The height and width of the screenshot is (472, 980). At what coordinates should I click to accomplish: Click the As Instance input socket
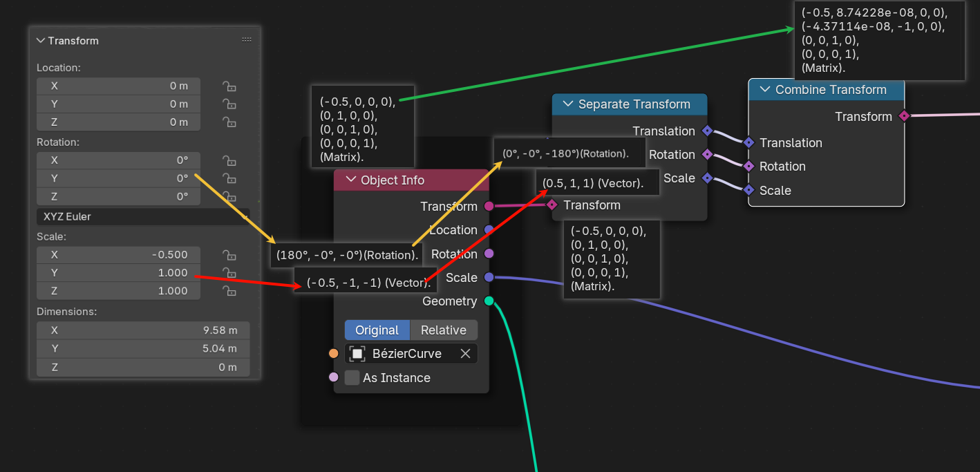tap(334, 377)
